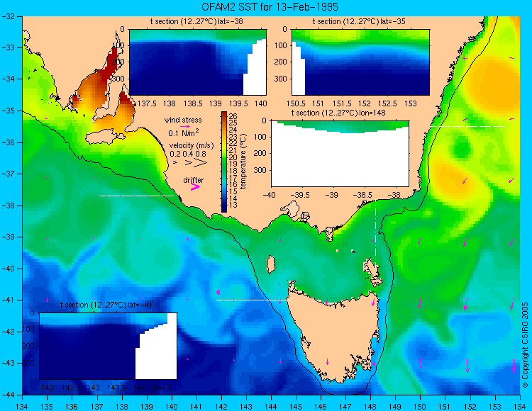Click the 't section (12..27°C) lat=-41' heading
This screenshot has height=411, width=532.
point(106,305)
